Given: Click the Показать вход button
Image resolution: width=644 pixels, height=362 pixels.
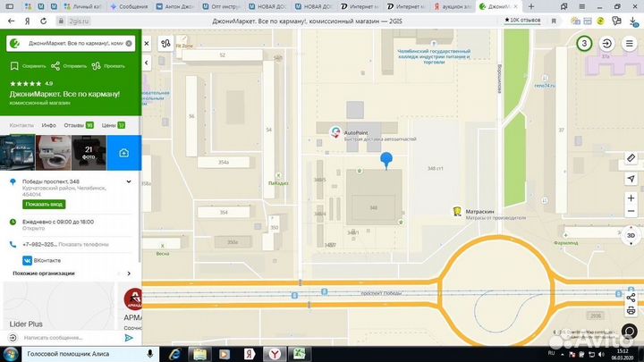Looking at the screenshot, I should coord(44,205).
